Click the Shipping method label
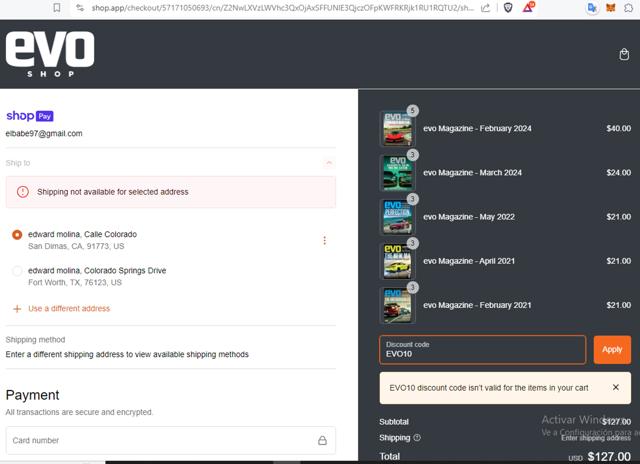Image resolution: width=640 pixels, height=464 pixels. pos(36,340)
